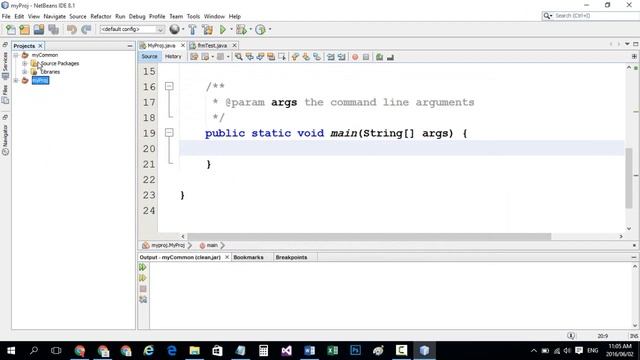Click the globe browser icon in toolbar
The height and width of the screenshot is (360, 640).
(174, 29)
